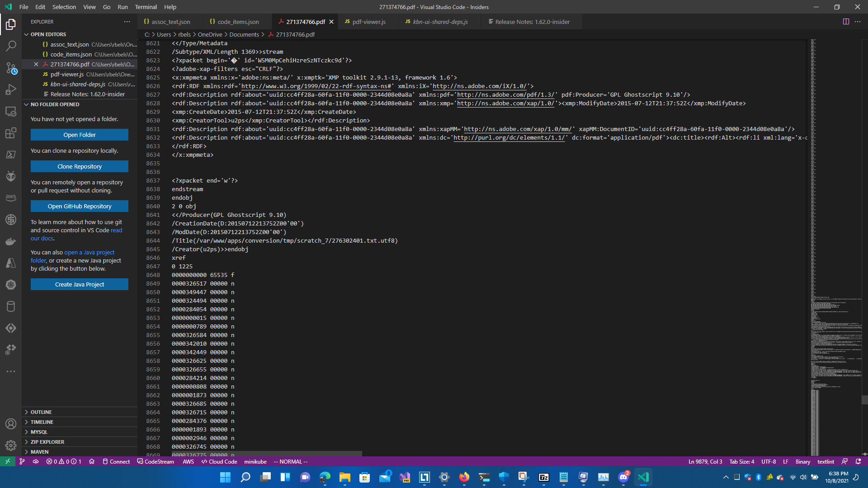868x488 pixels.
Task: Open the Azure sidebar view
Action: pos(11,263)
